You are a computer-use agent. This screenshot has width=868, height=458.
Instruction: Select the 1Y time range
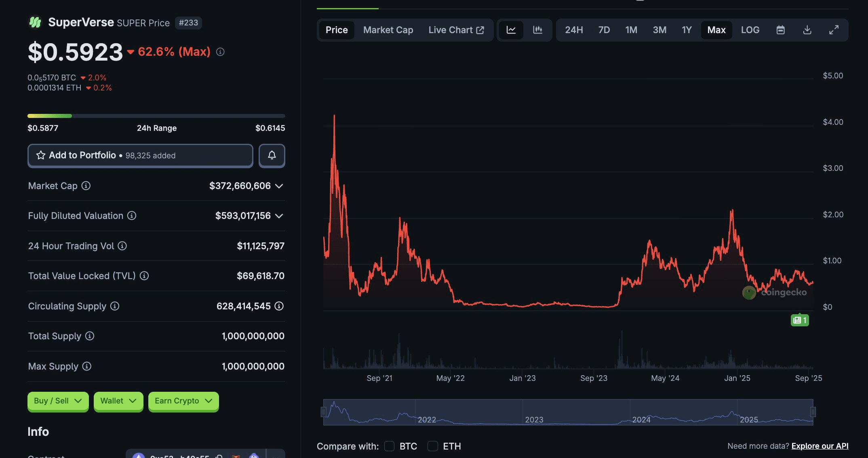[687, 30]
